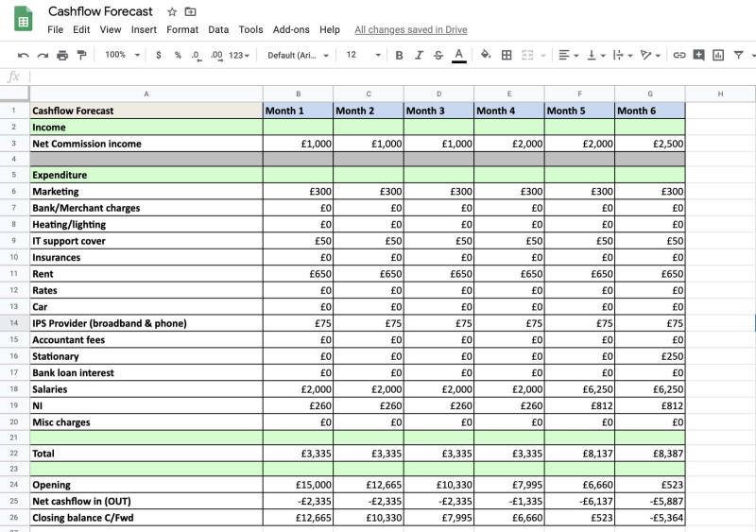Select the Net Commission income label cell
This screenshot has width=756, height=532.
coord(146,144)
